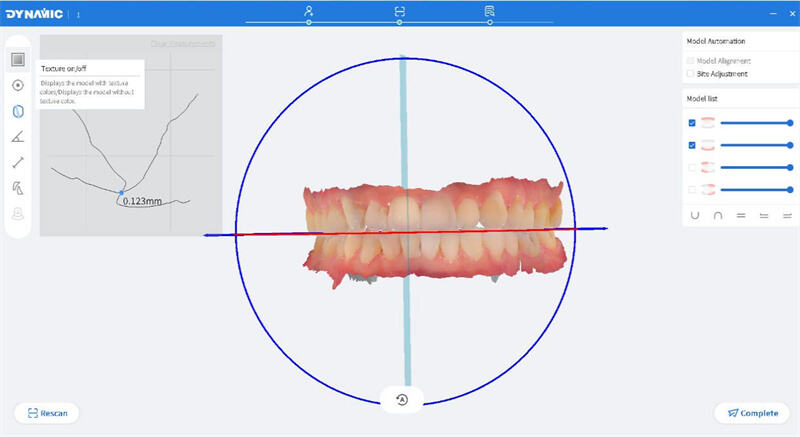The height and width of the screenshot is (437, 800).
Task: Click the Rescan button
Action: click(46, 412)
